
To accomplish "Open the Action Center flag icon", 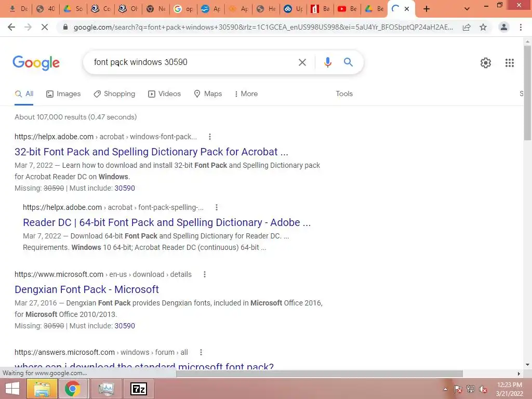I will pos(458,389).
